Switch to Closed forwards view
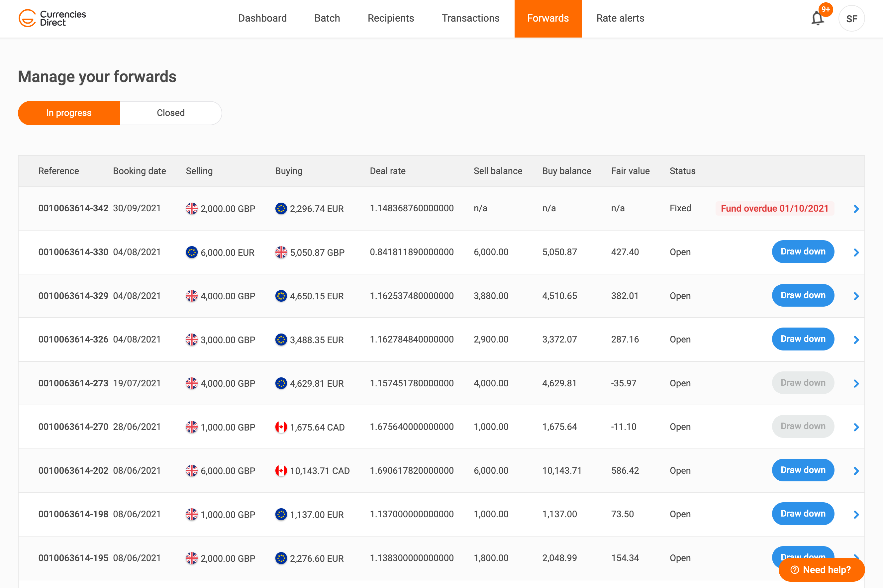The image size is (883, 588). [171, 113]
